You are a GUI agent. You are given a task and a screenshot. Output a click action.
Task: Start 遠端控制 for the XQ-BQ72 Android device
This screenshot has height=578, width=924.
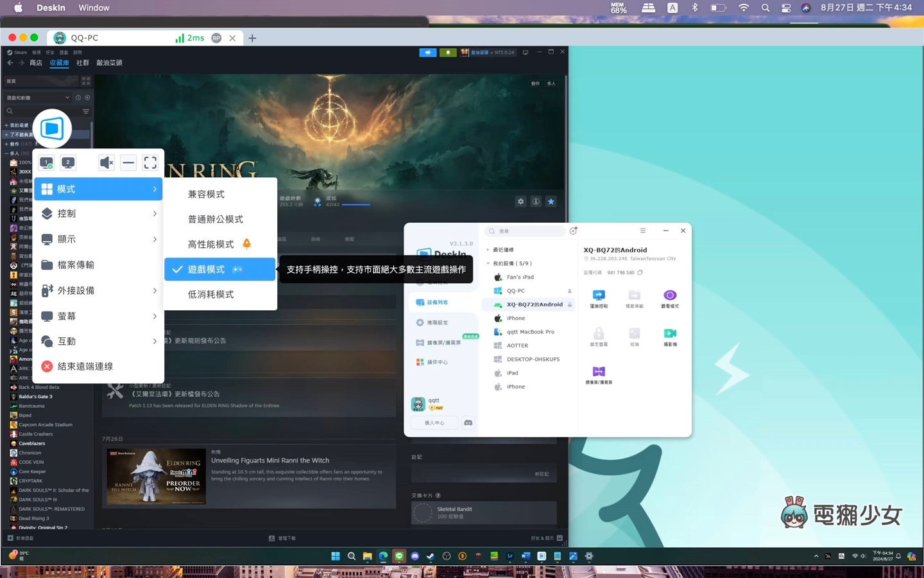coord(599,299)
